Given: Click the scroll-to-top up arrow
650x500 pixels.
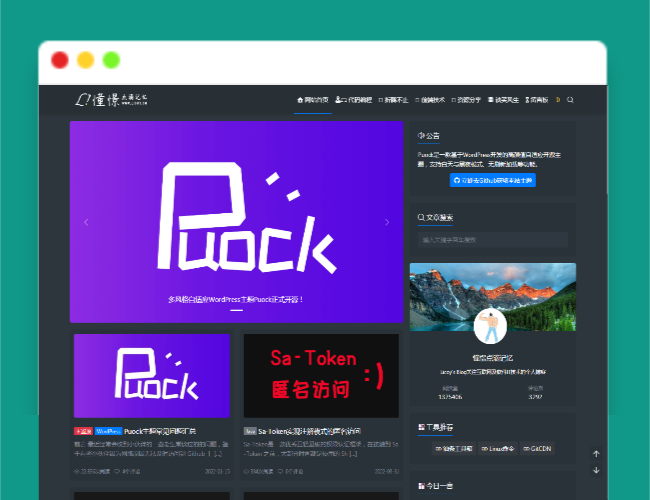Looking at the screenshot, I should [x=597, y=454].
